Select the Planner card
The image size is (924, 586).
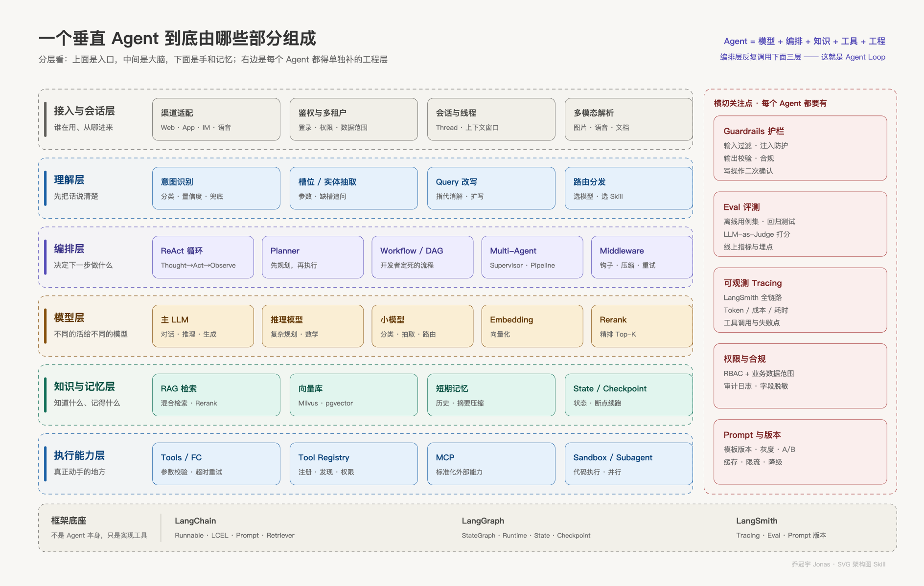coord(313,257)
